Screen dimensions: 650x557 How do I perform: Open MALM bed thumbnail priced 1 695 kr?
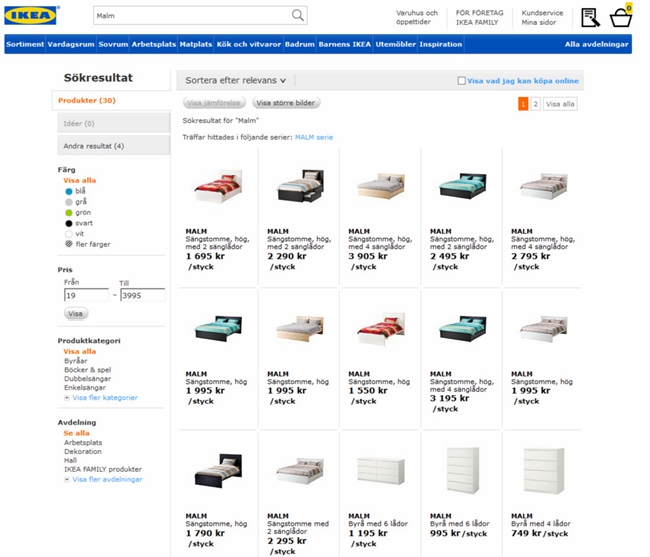(218, 185)
